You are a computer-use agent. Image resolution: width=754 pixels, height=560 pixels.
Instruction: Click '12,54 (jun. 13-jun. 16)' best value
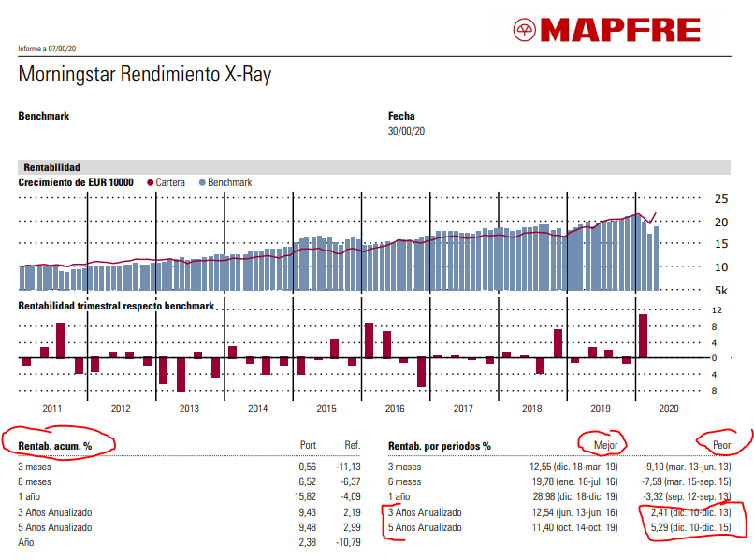(574, 512)
